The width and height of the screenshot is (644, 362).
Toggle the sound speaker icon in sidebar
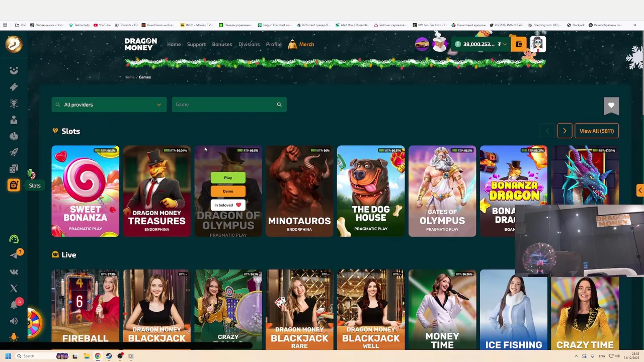[14, 321]
